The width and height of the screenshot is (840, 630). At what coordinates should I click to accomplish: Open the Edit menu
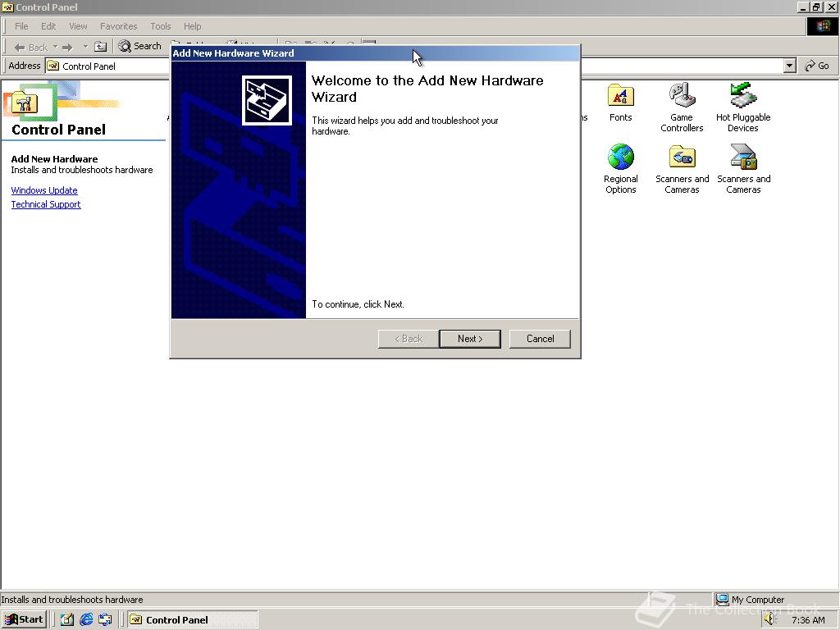click(x=48, y=26)
